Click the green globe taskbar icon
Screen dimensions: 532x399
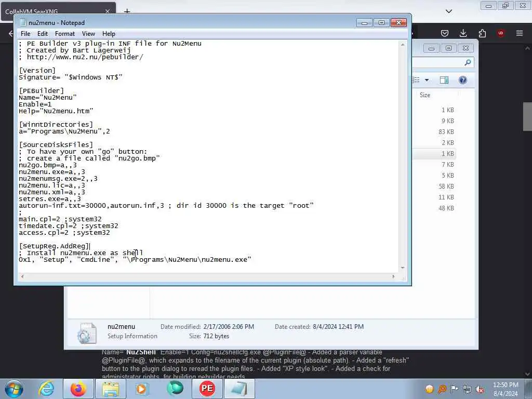tap(175, 389)
